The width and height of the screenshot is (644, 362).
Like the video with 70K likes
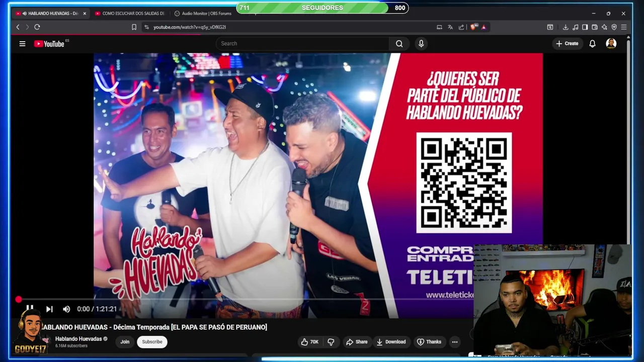[310, 342]
